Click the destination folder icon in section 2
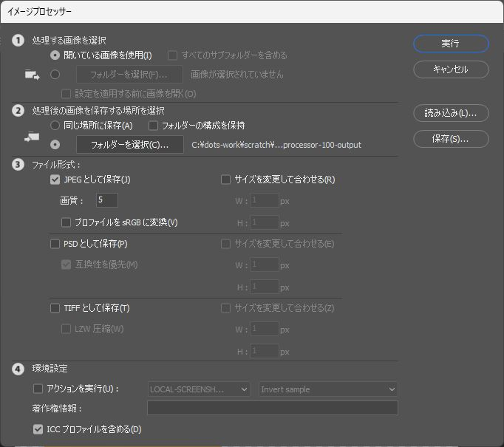Viewport: 504px width, 447px height. [x=32, y=137]
